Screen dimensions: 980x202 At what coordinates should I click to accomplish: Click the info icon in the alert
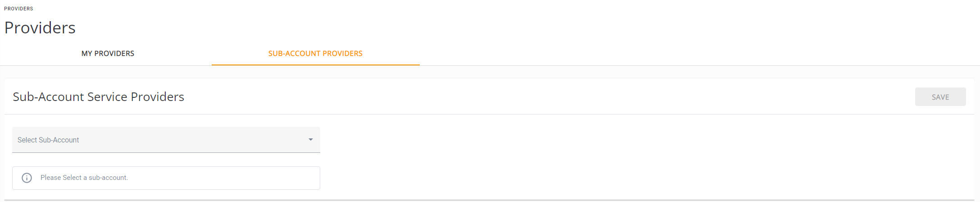27,178
